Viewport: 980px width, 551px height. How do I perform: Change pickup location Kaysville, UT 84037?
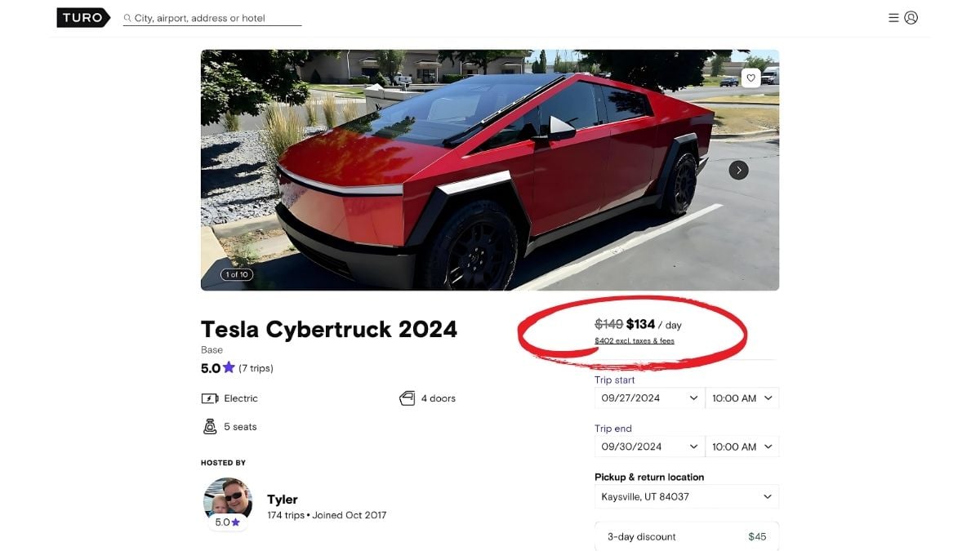[686, 496]
